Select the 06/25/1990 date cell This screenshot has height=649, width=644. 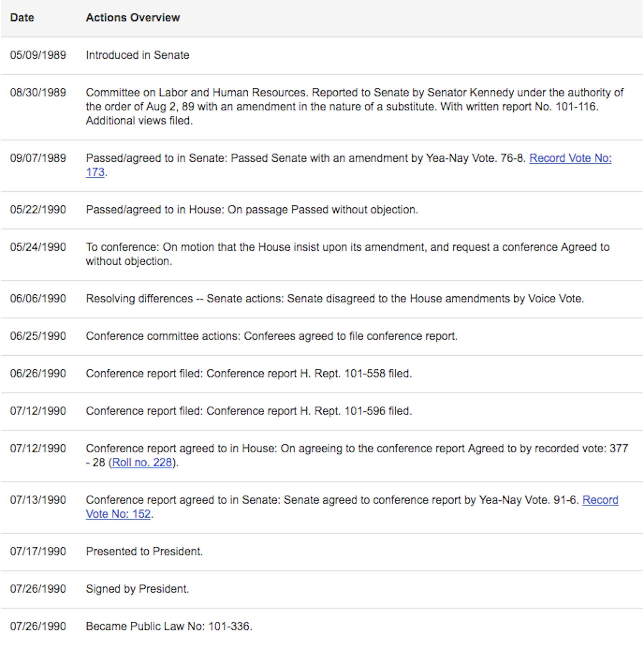[x=38, y=336]
